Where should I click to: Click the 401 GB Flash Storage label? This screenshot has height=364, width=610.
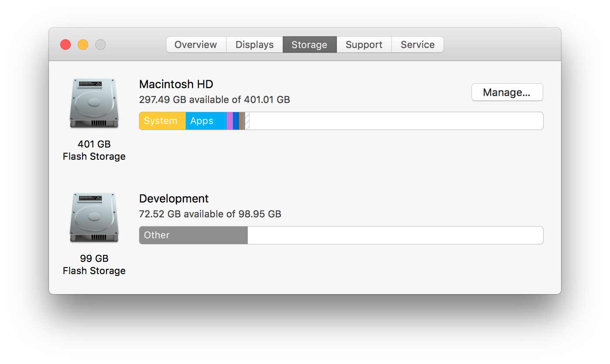94,150
